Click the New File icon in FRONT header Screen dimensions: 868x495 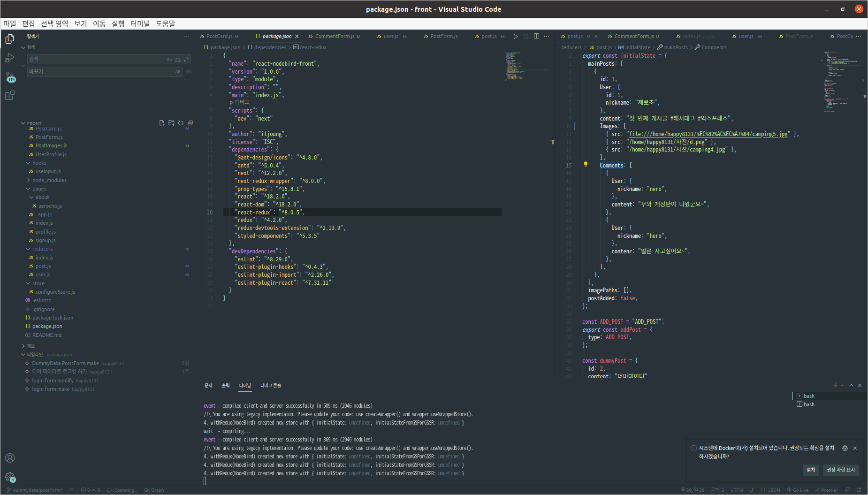(x=162, y=123)
